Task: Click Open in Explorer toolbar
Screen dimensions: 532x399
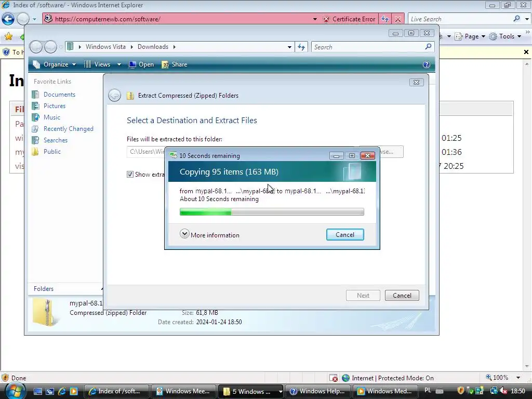Action: click(141, 64)
